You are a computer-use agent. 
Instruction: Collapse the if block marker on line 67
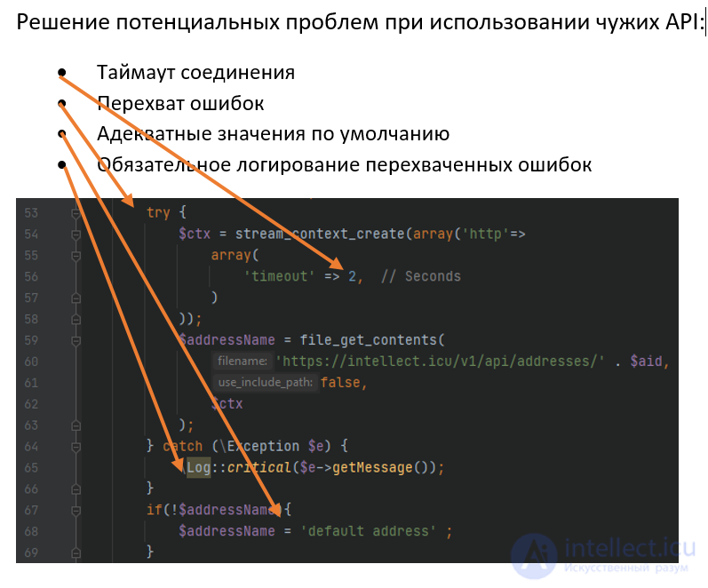pyautogui.click(x=76, y=510)
